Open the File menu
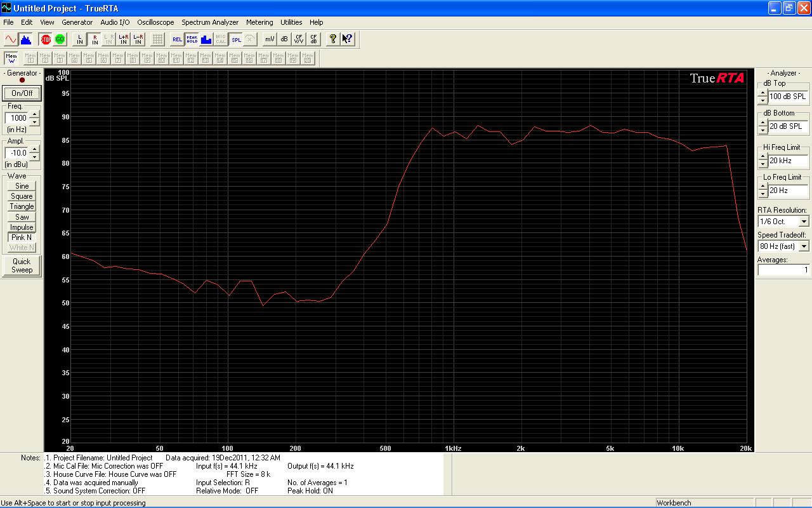812x508 pixels. click(8, 22)
